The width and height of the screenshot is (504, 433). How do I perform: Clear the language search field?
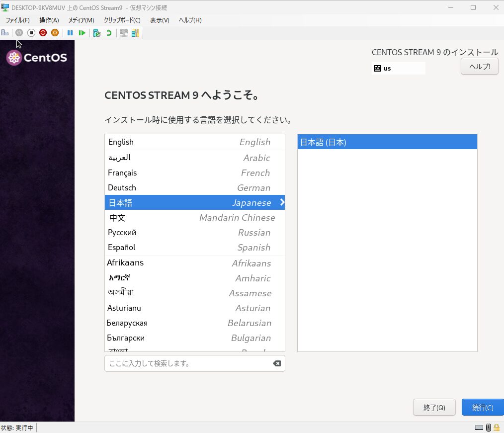pos(277,363)
